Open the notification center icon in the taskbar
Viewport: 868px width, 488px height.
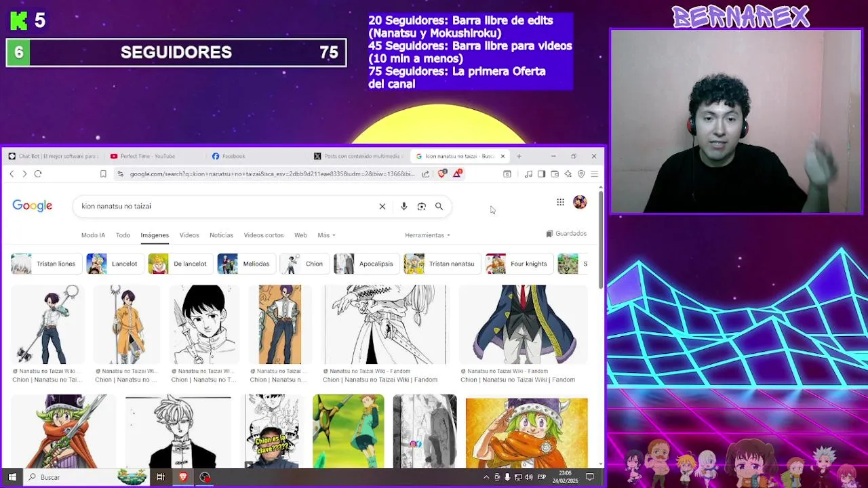pos(590,477)
